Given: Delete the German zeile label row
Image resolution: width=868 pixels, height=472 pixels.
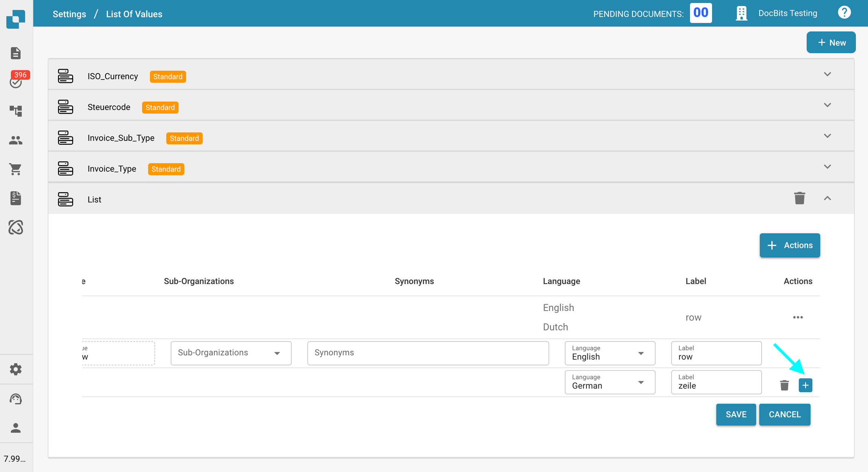Looking at the screenshot, I should (784, 385).
